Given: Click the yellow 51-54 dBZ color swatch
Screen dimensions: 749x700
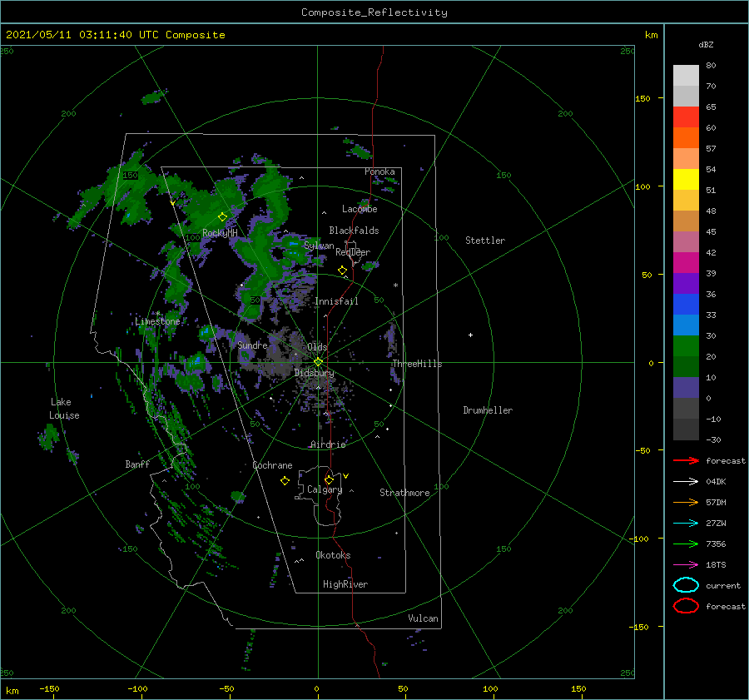Looking at the screenshot, I should click(686, 180).
